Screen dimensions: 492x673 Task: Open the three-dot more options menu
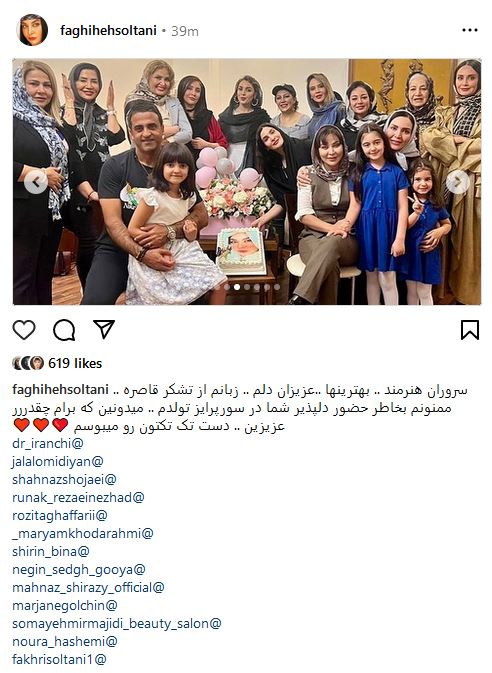[470, 30]
